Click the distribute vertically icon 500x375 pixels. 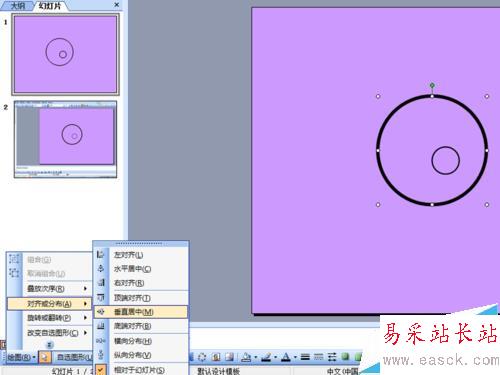click(101, 355)
